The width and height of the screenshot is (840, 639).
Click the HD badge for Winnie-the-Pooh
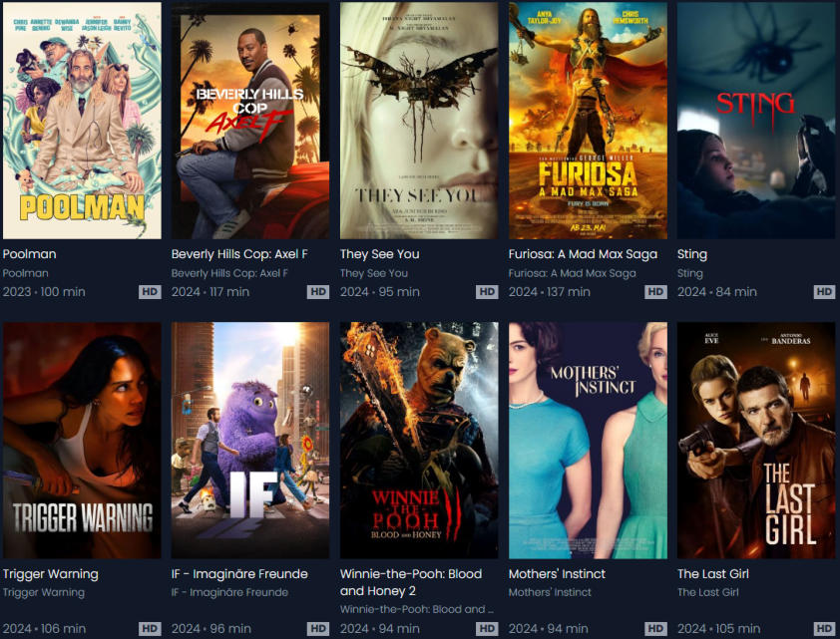[x=487, y=629]
